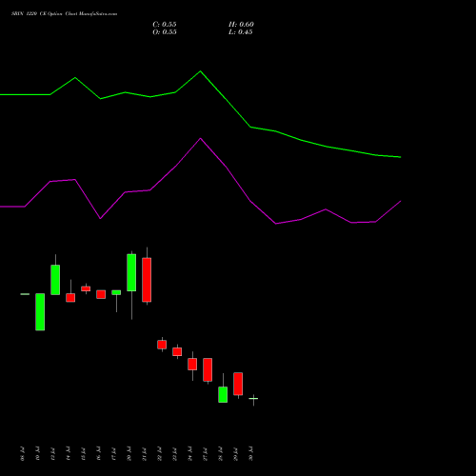Click the '20 Jul' date axis label
Viewport: 476px width, 476px height.
(x=129, y=454)
